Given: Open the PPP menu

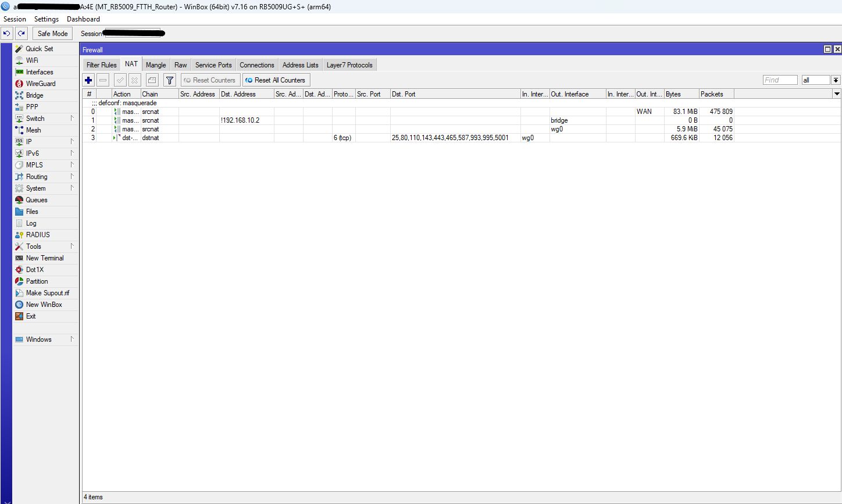Looking at the screenshot, I should (x=32, y=107).
